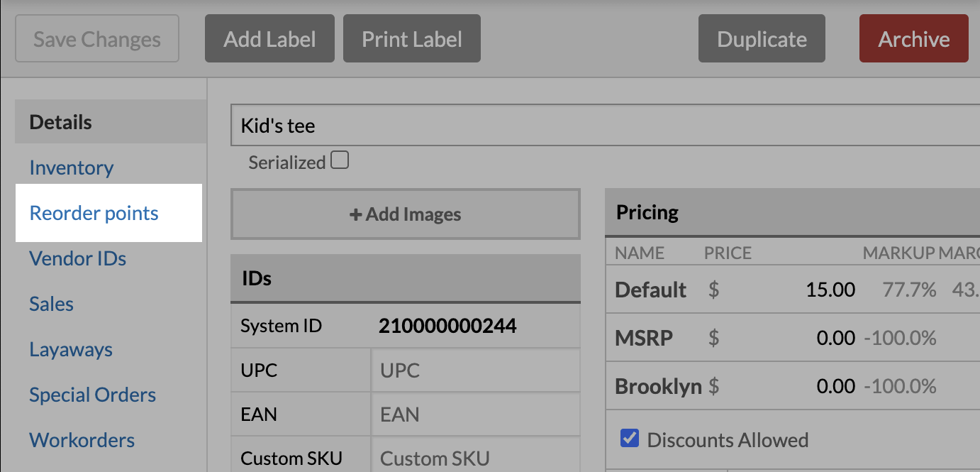Click the item name field
Viewport: 980px width, 472px height.
coord(603,126)
